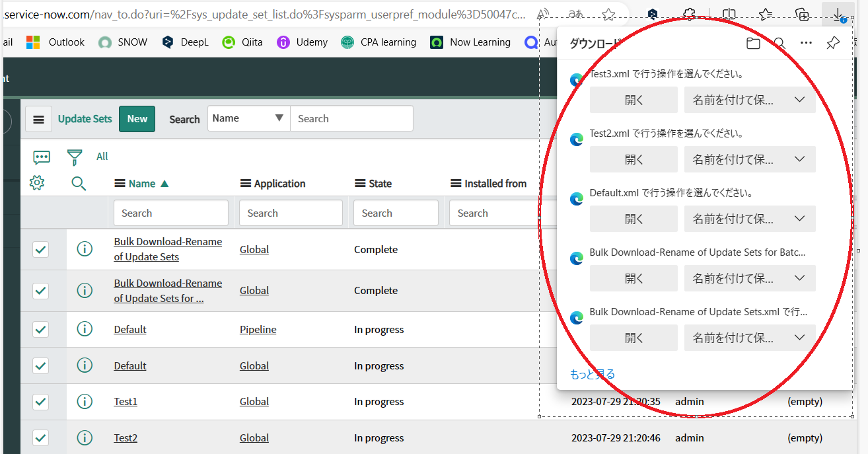The width and height of the screenshot is (868, 454).
Task: Click the Name column search field
Action: (x=171, y=213)
